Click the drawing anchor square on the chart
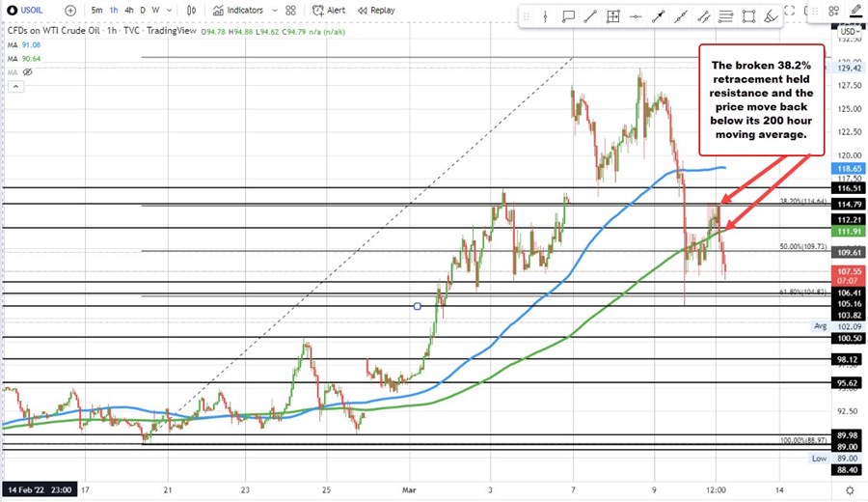Screen dimensions: 868x502 tap(418, 306)
